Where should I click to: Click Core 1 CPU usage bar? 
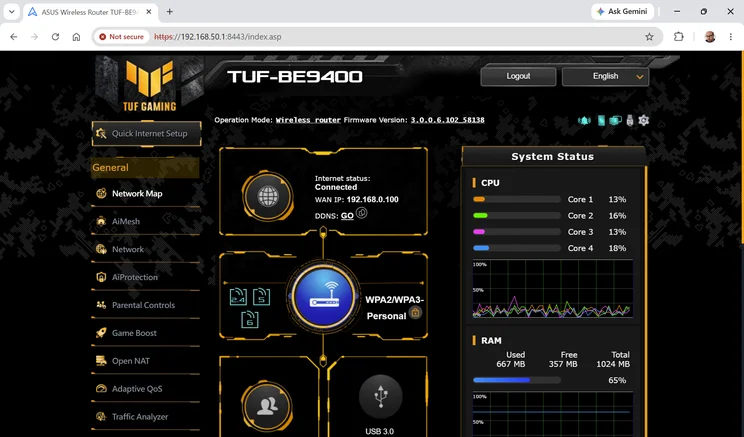[x=517, y=199]
